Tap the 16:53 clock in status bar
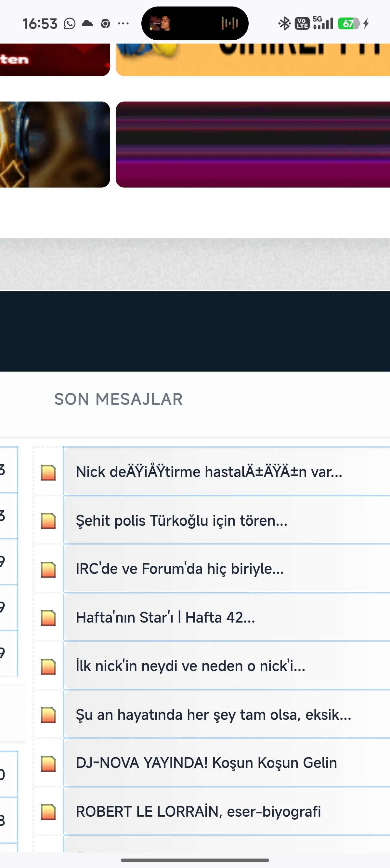Image resolution: width=390 pixels, height=868 pixels. (x=40, y=24)
